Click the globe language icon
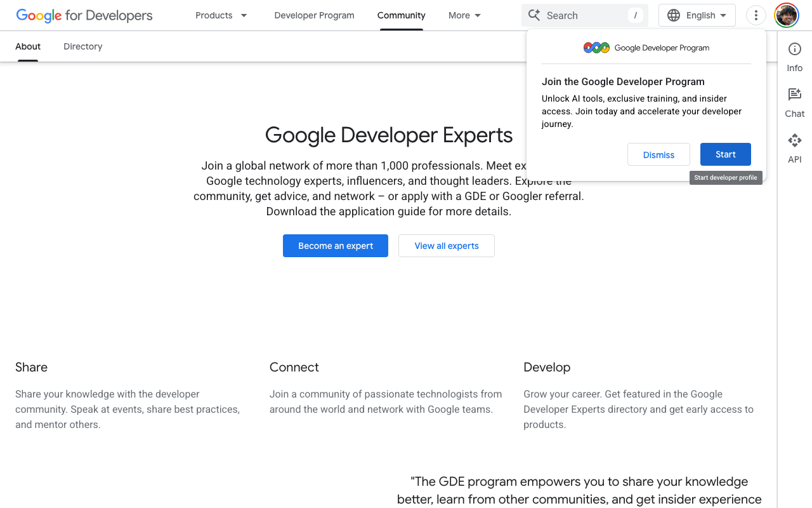The width and height of the screenshot is (812, 508). click(x=673, y=15)
